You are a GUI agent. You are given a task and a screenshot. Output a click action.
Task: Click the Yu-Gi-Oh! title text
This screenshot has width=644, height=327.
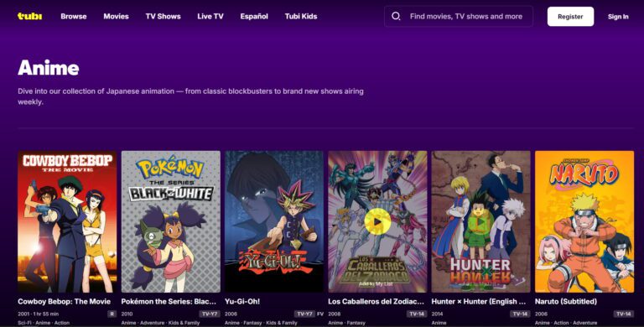(x=242, y=302)
